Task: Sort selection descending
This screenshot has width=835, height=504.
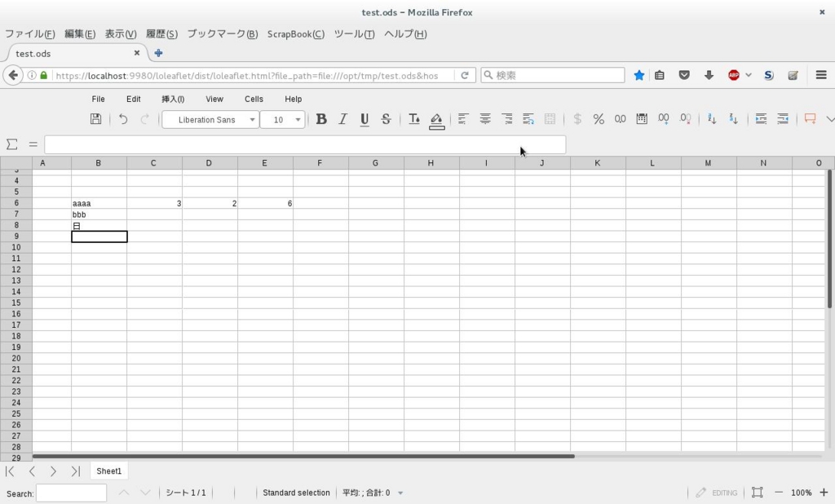Action: (734, 119)
